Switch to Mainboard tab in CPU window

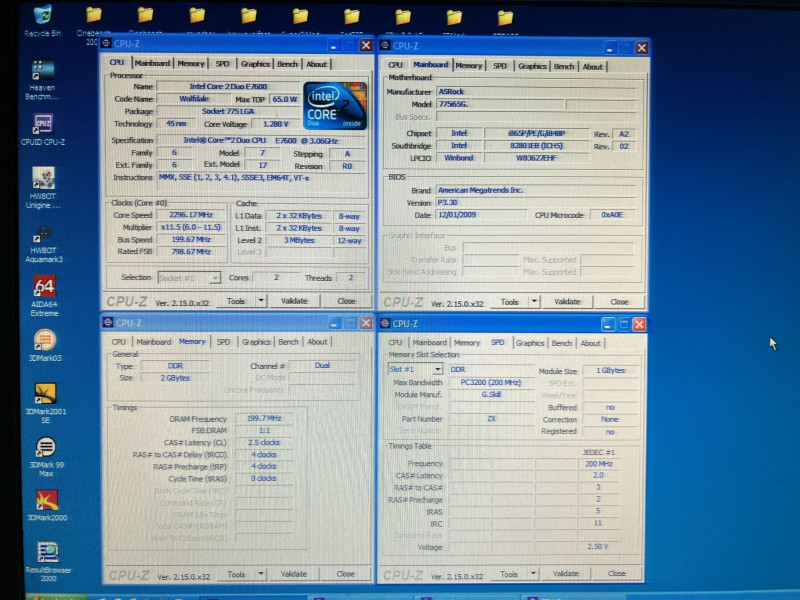[152, 63]
